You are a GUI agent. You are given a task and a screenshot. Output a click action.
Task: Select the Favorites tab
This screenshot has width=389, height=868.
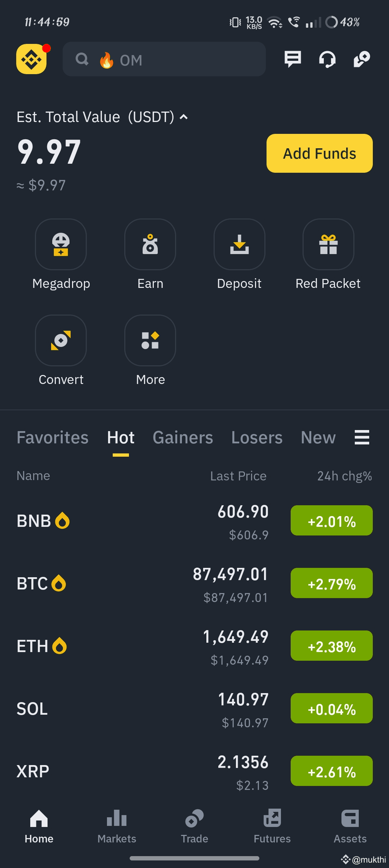coord(53,438)
